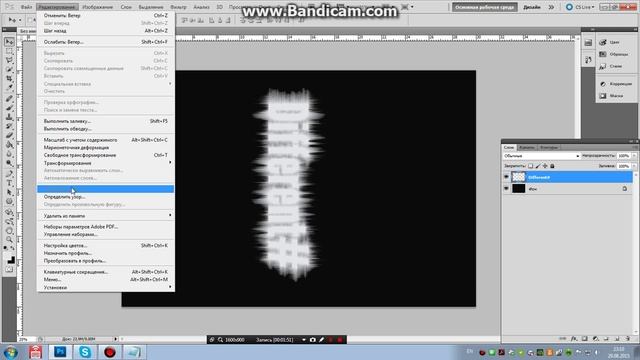Image resolution: width=640 pixels, height=360 pixels.
Task: Expand the Удалить из памяти submenu
Action: point(105,216)
